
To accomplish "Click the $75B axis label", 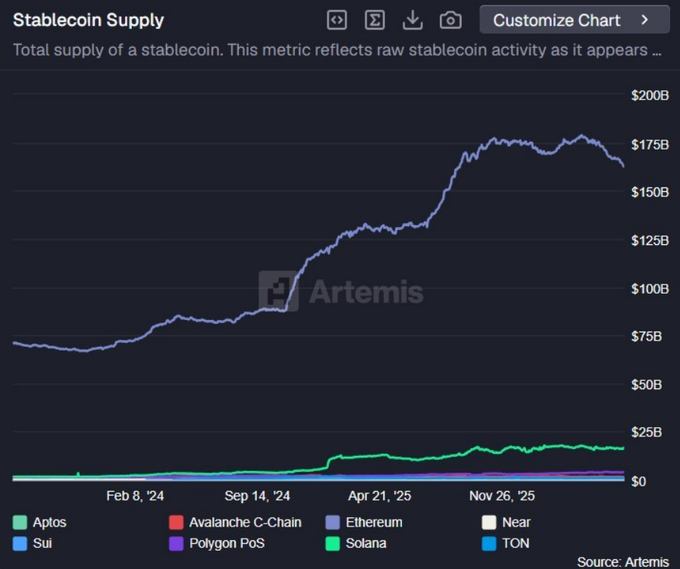I will 646,337.
